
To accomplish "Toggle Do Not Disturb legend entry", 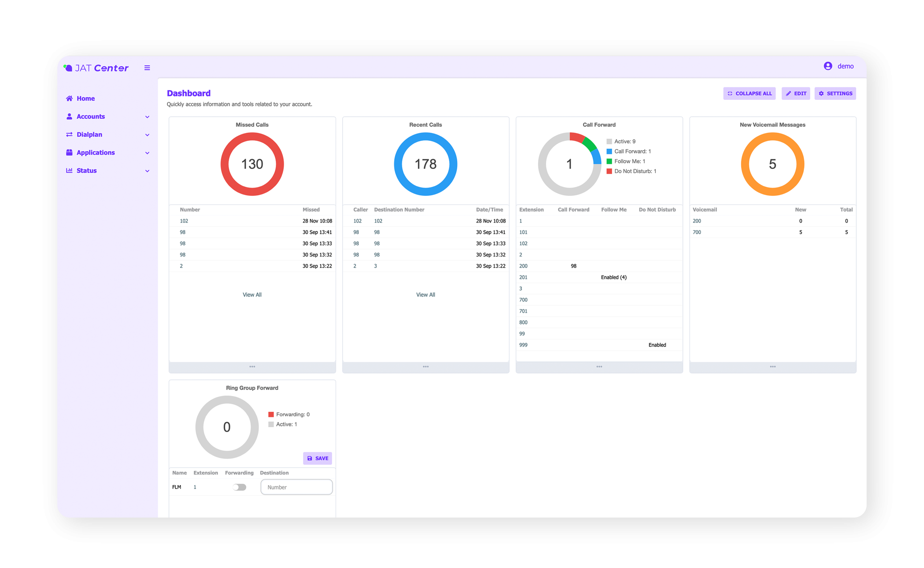I will [635, 171].
